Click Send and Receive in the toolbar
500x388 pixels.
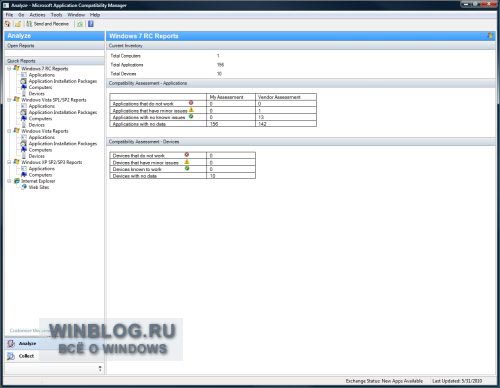[48, 24]
